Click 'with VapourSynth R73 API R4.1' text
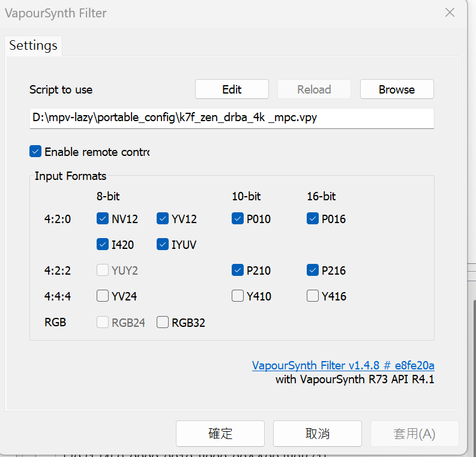This screenshot has width=476, height=457. tap(355, 380)
